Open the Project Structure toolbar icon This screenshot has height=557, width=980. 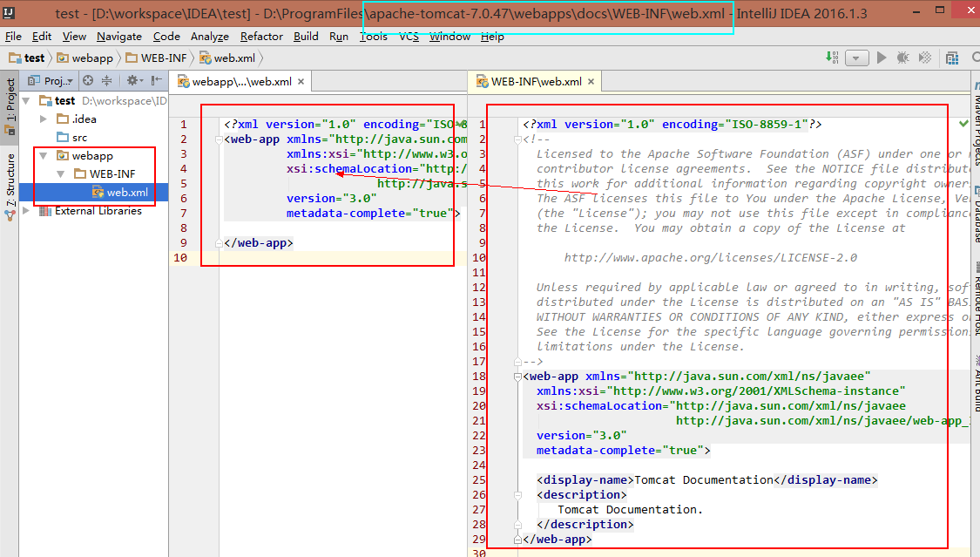tap(952, 58)
